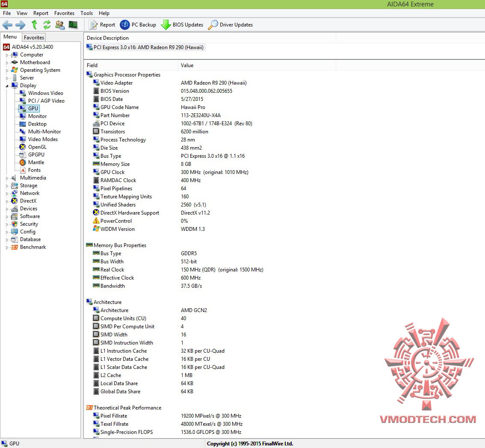Image resolution: width=485 pixels, height=448 pixels.
Task: Switch to the Favorites tab
Action: [x=34, y=38]
